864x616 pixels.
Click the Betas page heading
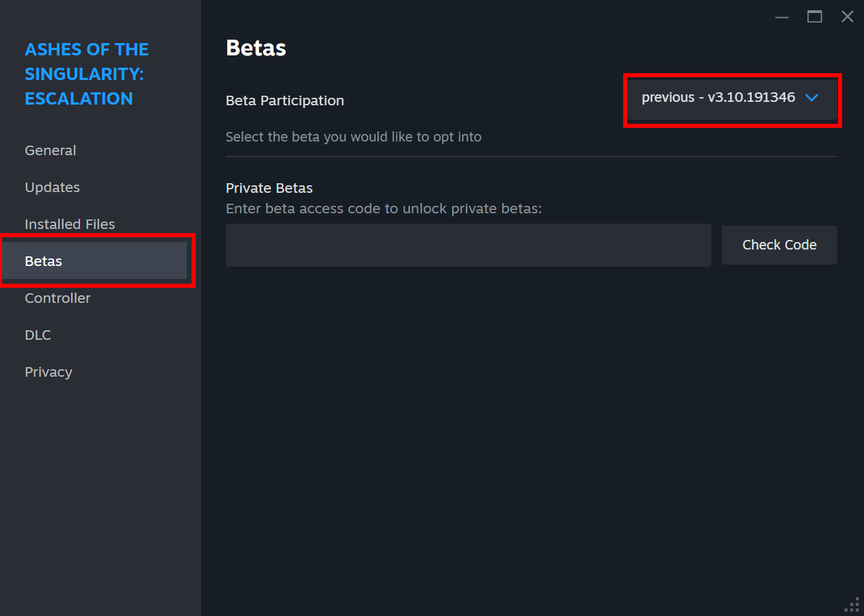256,48
